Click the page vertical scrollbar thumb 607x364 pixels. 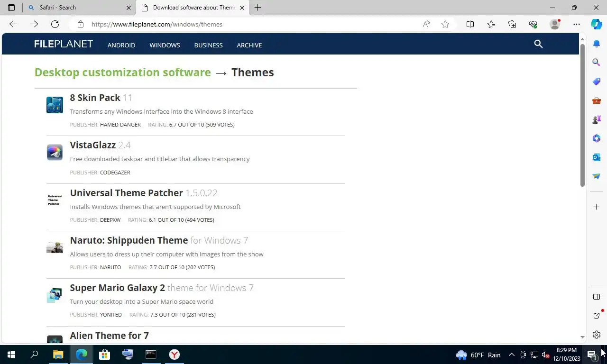[583, 115]
